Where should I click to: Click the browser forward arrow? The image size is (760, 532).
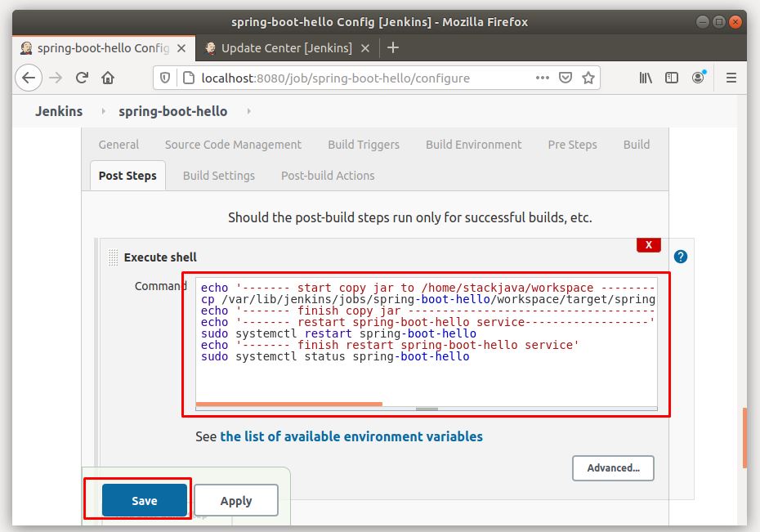click(56, 78)
